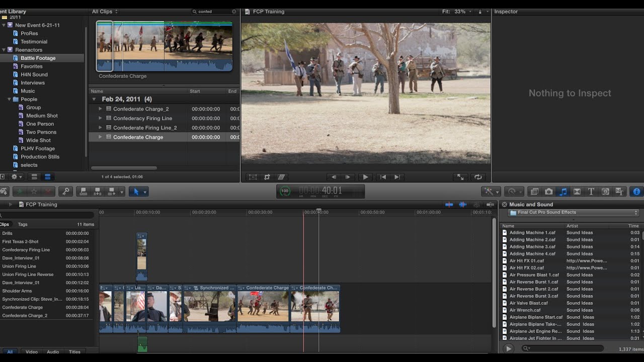Toggle timeline snapping
This screenshot has width=644, height=362.
coord(491,205)
